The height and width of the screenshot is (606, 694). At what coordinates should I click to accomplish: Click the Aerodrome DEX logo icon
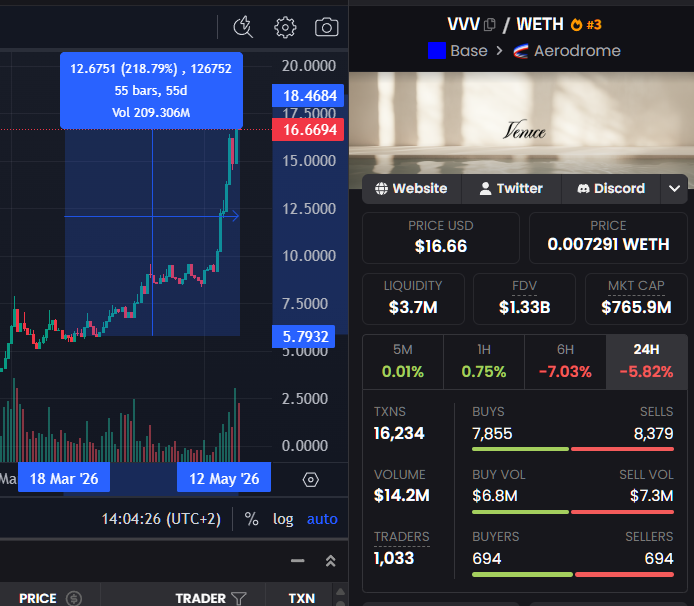point(520,51)
